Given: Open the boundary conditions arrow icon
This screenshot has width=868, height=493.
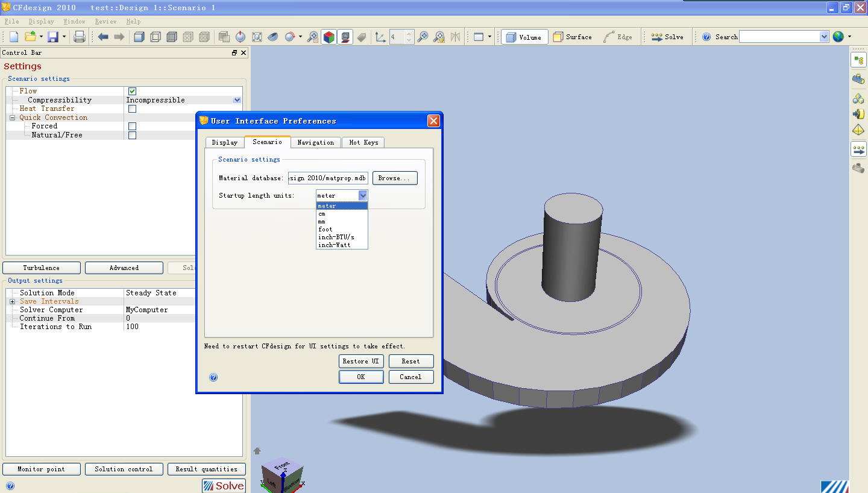Looking at the screenshot, I should 858,114.
